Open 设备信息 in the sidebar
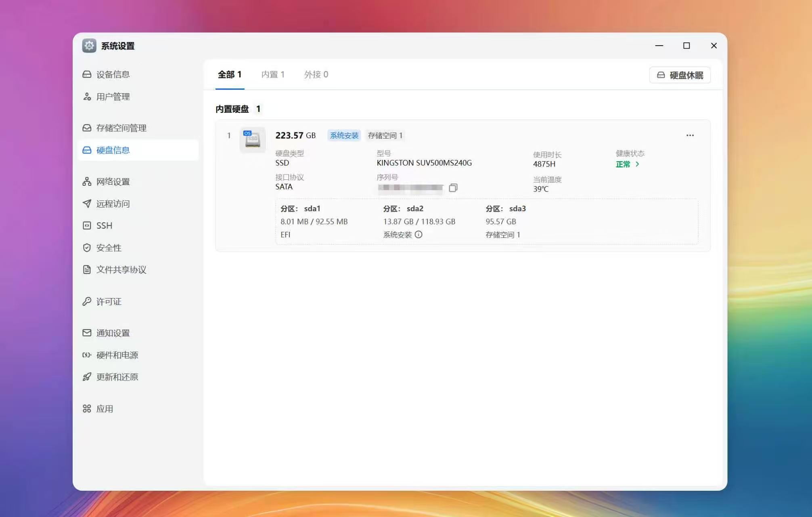The height and width of the screenshot is (517, 812). pos(138,74)
